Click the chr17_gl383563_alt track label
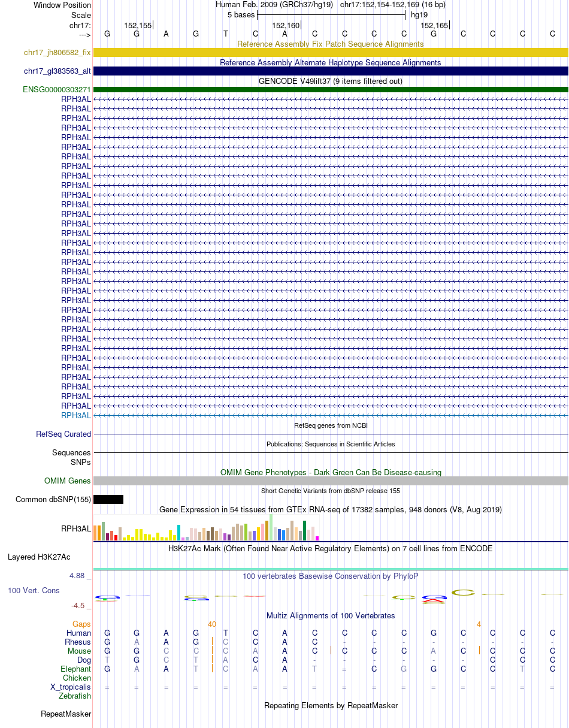This screenshot has height=728, width=569. pyautogui.click(x=57, y=71)
